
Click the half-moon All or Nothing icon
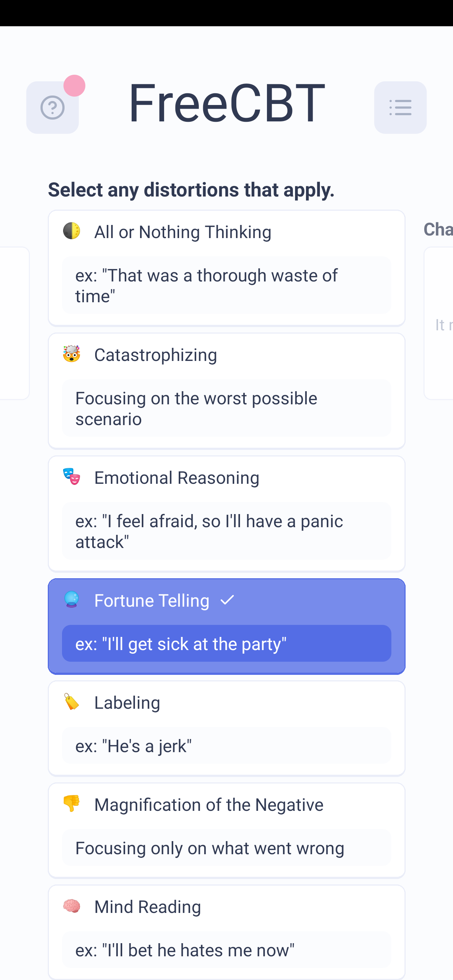(71, 231)
